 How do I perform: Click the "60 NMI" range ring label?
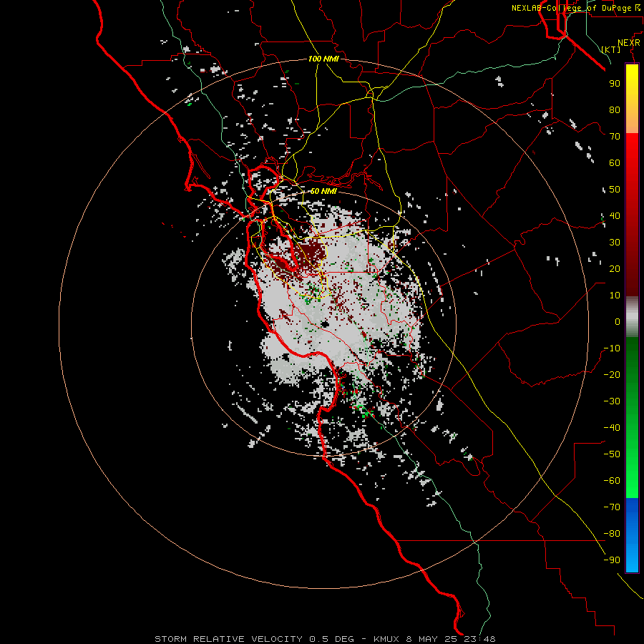(323, 191)
